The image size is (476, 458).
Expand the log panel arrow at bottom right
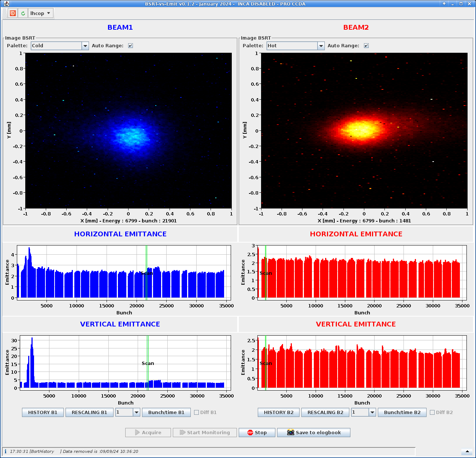point(467,451)
